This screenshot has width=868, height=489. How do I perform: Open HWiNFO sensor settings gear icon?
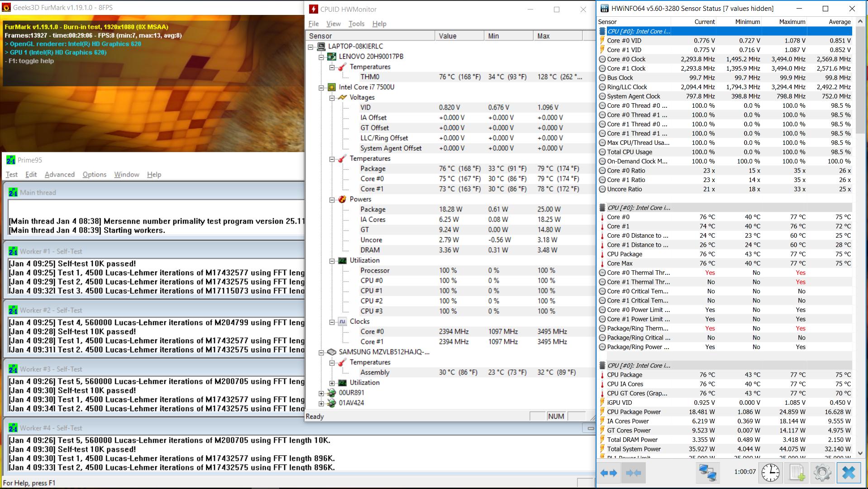822,473
